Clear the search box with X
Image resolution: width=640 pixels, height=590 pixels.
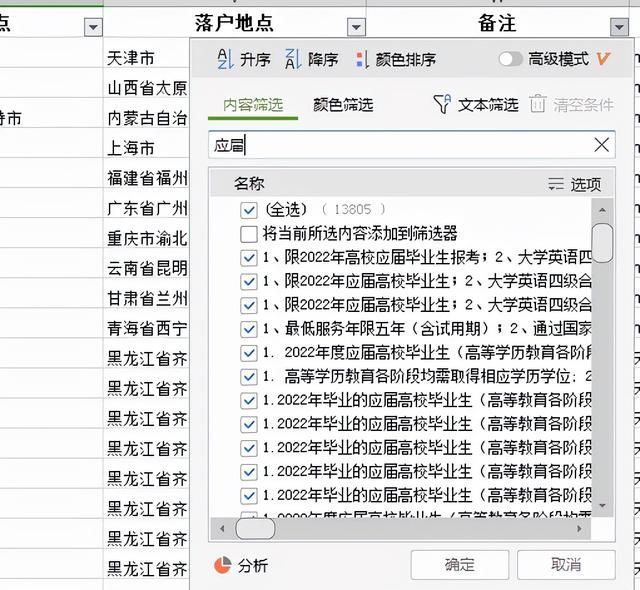click(x=602, y=145)
